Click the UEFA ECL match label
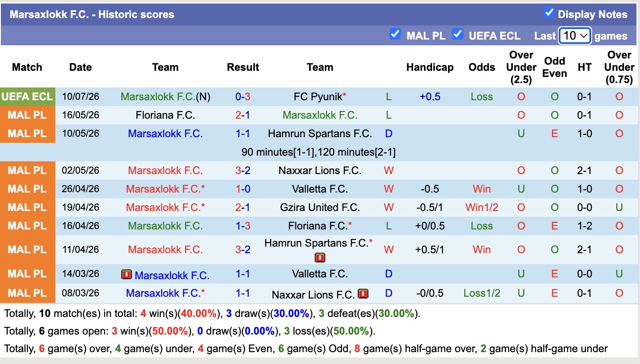Image resolution: width=640 pixels, height=364 pixels. point(27,97)
